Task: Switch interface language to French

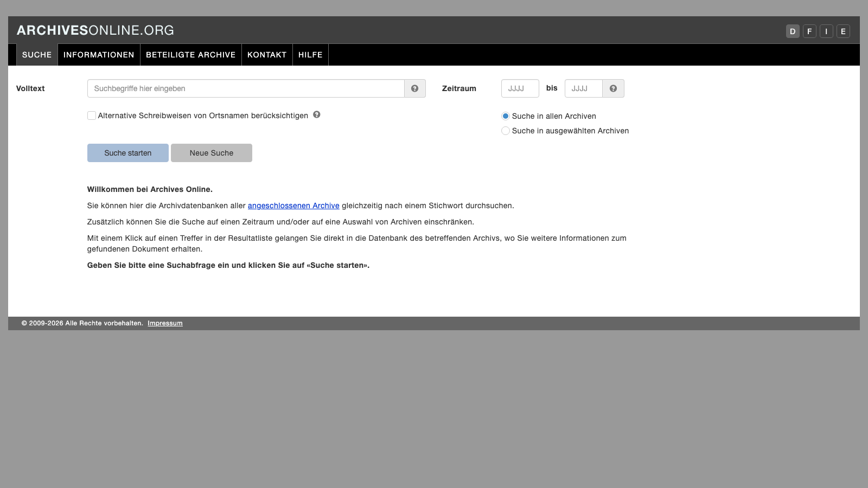Action: coord(809,31)
